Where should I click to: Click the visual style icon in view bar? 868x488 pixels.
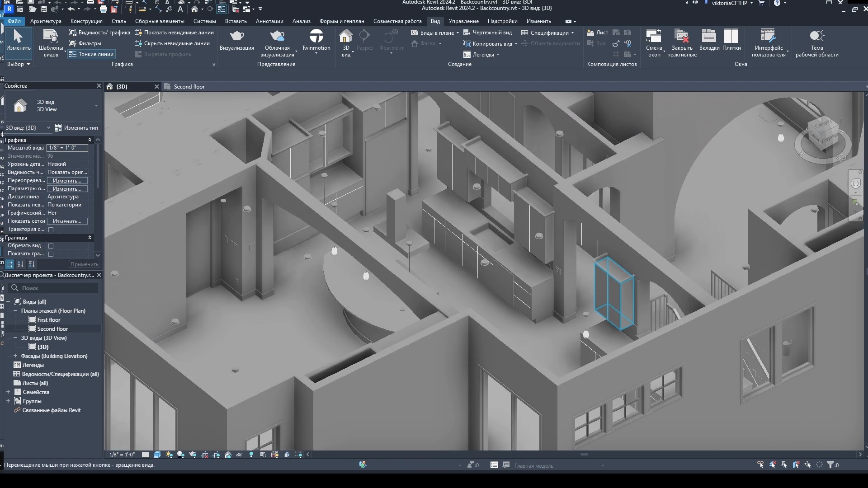(x=157, y=455)
